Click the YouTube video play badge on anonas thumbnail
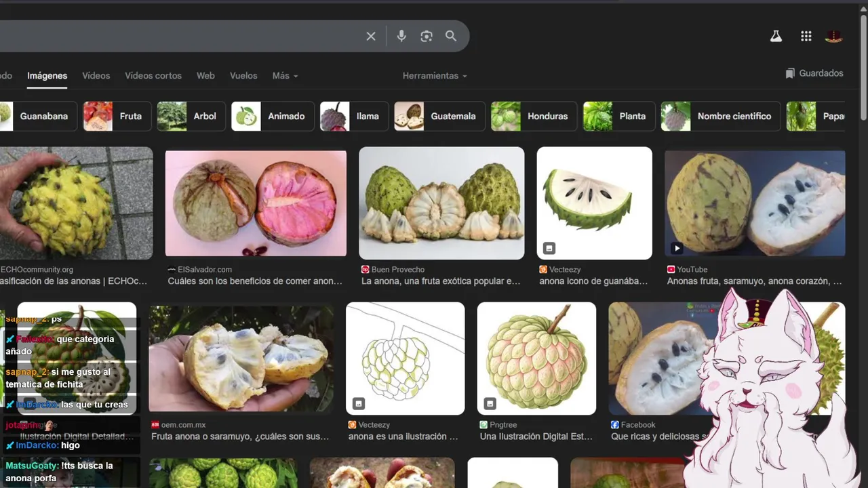The width and height of the screenshot is (868, 488). click(x=676, y=248)
